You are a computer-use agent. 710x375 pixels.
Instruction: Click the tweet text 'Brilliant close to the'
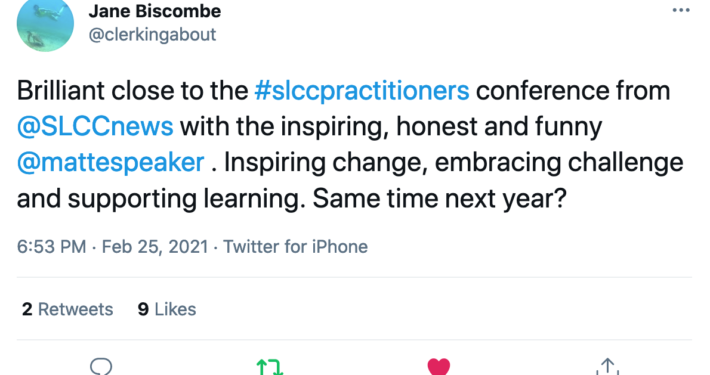[x=132, y=91]
